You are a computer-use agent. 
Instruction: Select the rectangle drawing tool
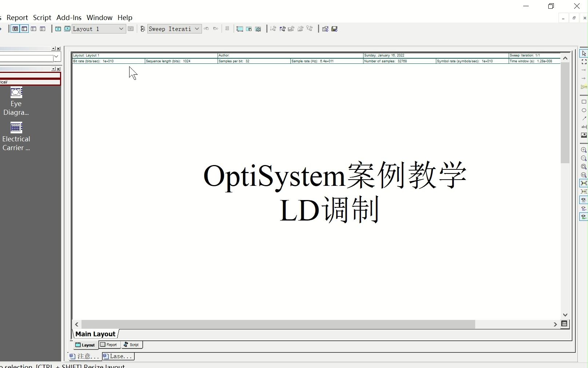click(x=584, y=102)
